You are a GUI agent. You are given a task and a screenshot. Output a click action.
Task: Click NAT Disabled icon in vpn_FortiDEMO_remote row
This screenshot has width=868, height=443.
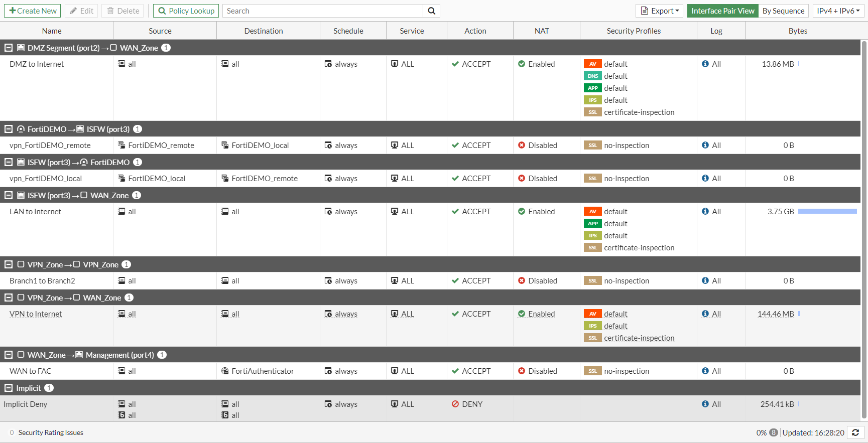[x=522, y=145]
